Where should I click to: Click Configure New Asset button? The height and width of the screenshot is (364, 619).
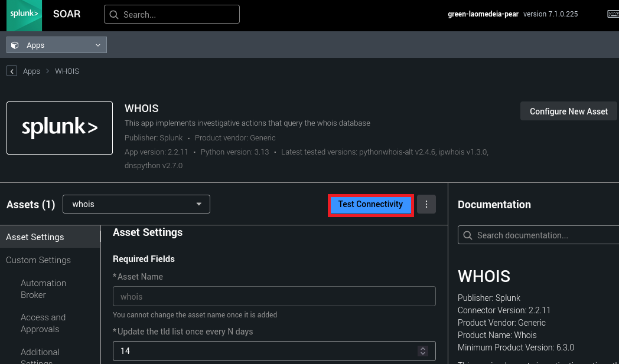point(568,112)
